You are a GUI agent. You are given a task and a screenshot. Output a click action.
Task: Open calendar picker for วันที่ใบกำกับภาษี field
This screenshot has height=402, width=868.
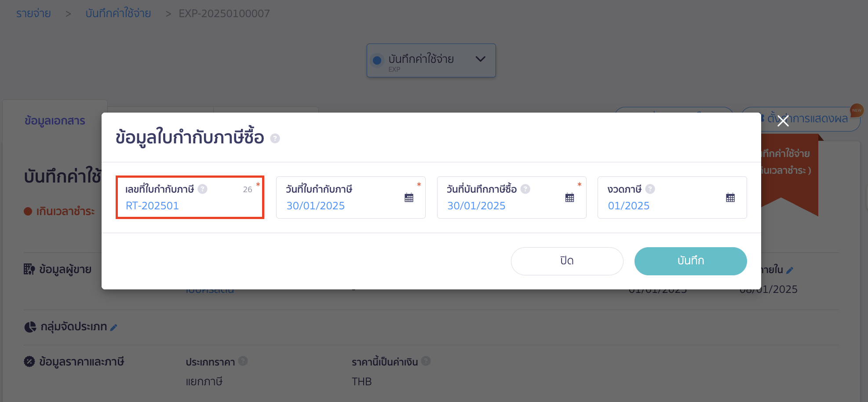tap(409, 197)
